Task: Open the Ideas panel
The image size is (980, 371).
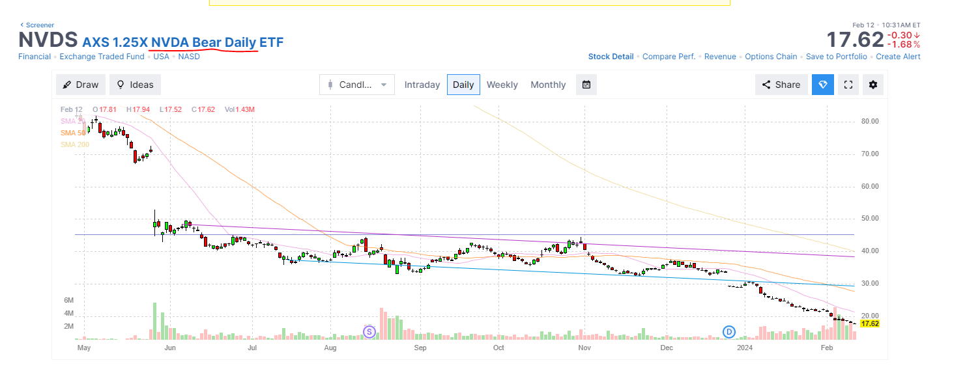Action: click(x=135, y=85)
